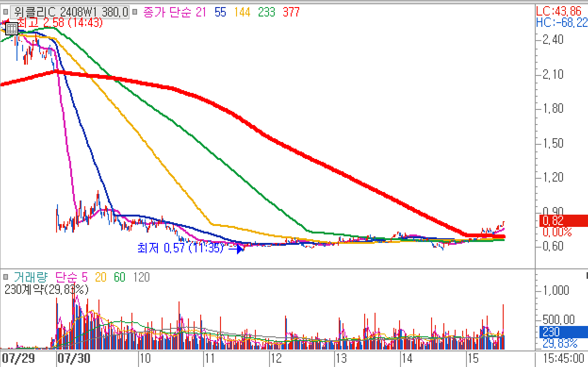
Task: Click the 0.60 price axis label
Action: coord(553,246)
